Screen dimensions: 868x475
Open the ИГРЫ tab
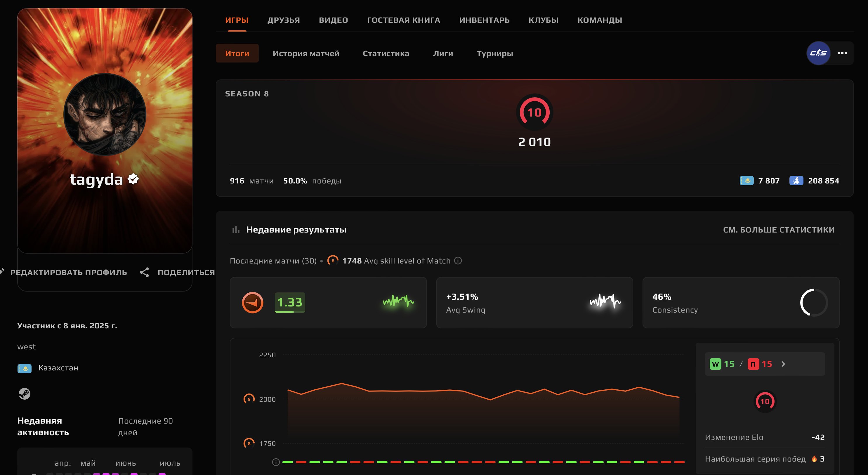237,20
